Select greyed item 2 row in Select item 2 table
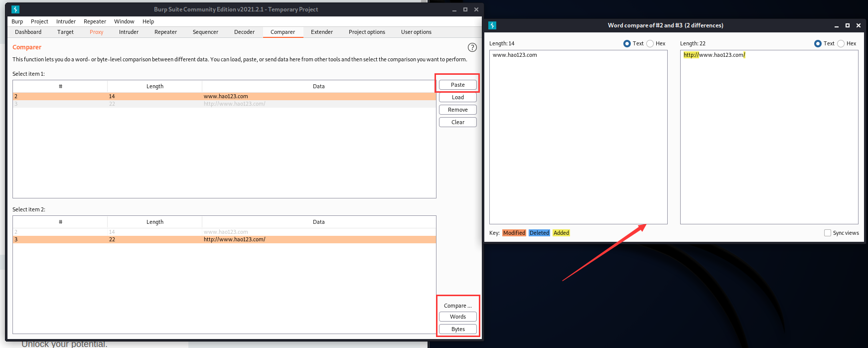 [x=224, y=232]
